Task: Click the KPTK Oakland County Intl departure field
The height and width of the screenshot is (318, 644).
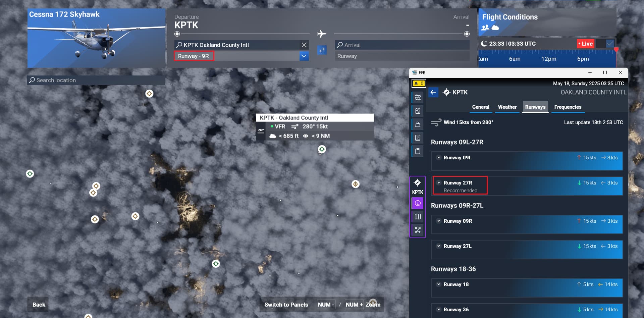Action: tap(236, 45)
